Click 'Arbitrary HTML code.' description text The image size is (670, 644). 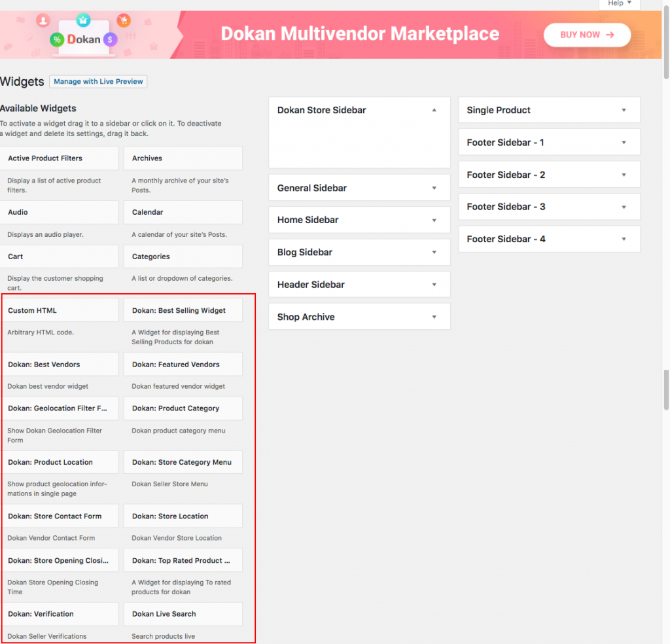(41, 332)
